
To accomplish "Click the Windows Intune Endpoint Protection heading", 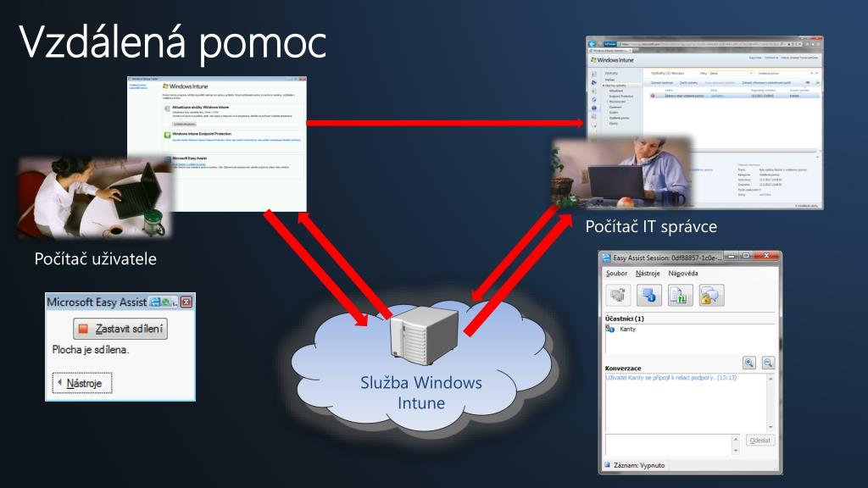I will (202, 134).
